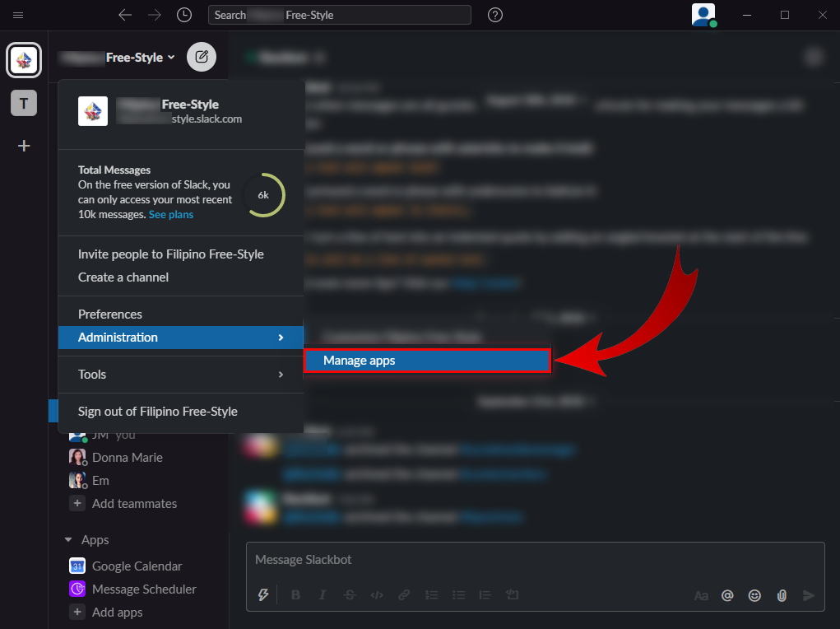Minimize the Slack window

coord(747,15)
